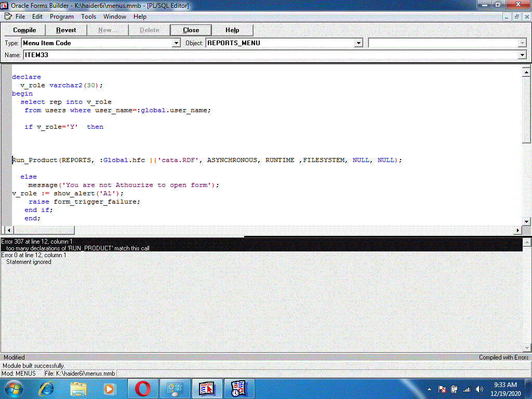Open the Tools menu
The height and width of the screenshot is (399, 532).
88,17
